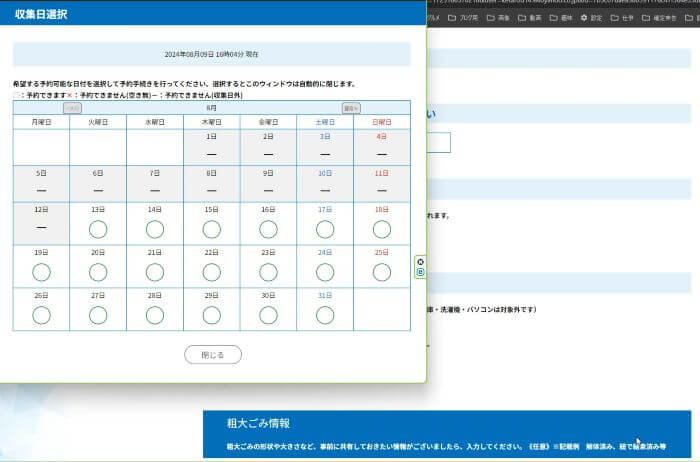This screenshot has width=700, height=462.
Task: Click the 月曜日 column header
Action: click(x=41, y=122)
